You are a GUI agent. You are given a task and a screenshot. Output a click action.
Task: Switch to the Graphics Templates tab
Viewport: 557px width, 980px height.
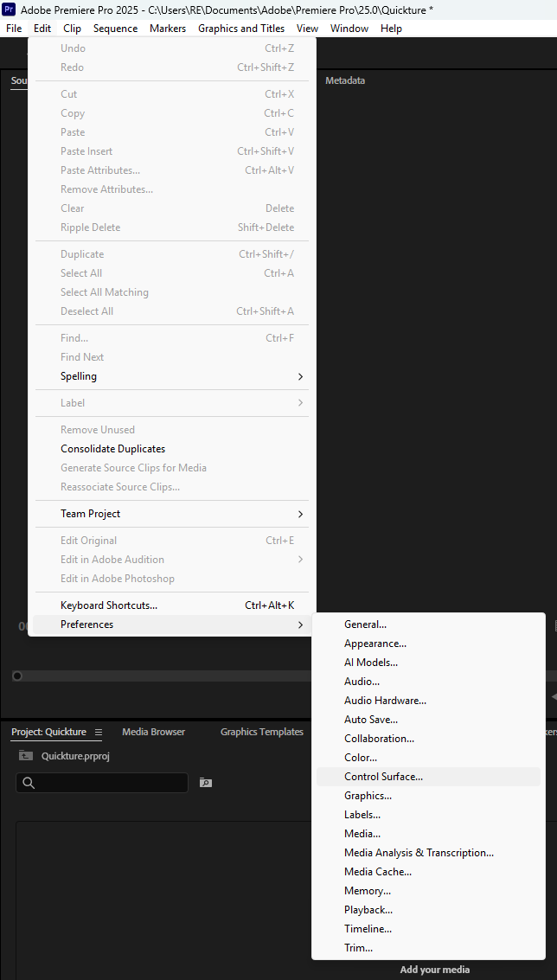(x=262, y=732)
